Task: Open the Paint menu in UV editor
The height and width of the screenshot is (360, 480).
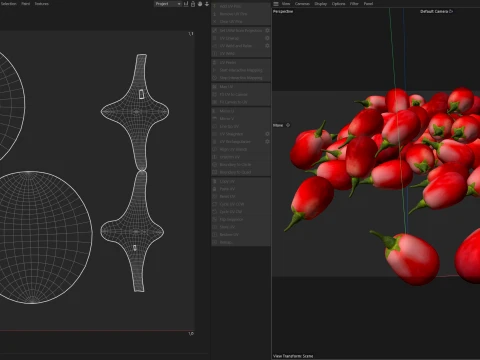Action: pyautogui.click(x=26, y=4)
